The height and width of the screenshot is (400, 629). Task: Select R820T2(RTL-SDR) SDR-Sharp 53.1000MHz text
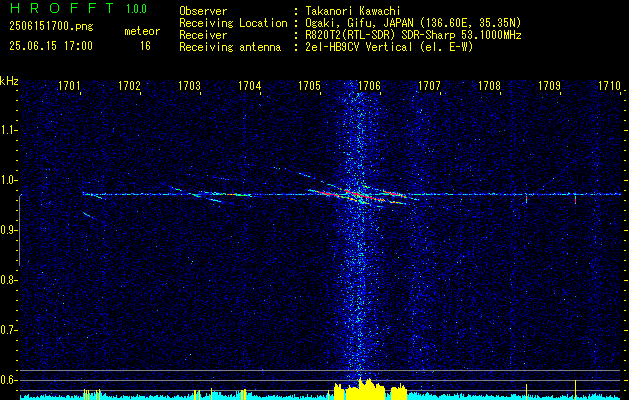pos(413,35)
